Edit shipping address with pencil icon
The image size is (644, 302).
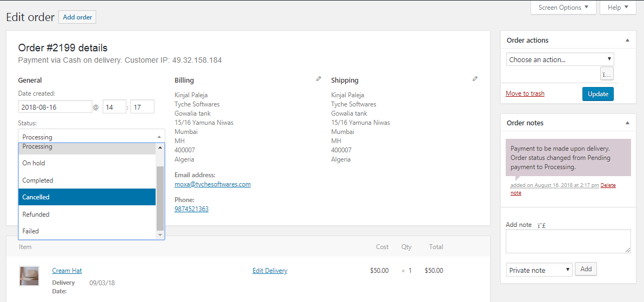[x=475, y=79]
